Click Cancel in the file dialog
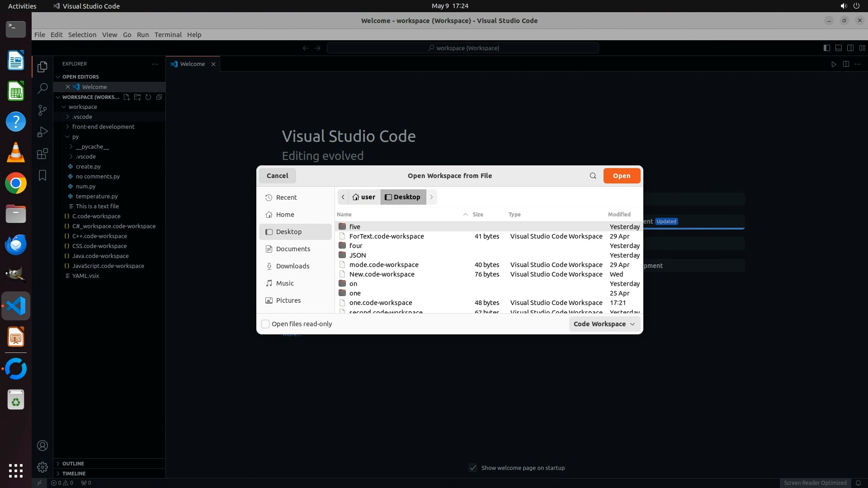The height and width of the screenshot is (488, 868). click(x=277, y=176)
